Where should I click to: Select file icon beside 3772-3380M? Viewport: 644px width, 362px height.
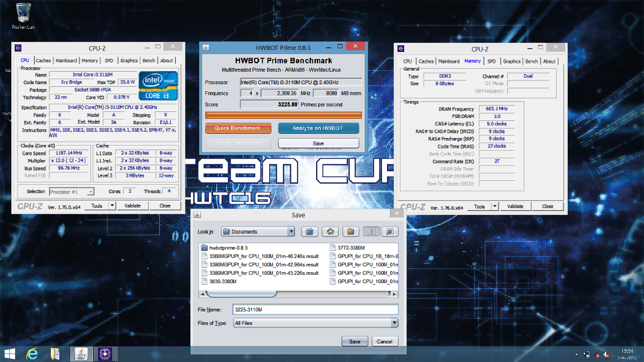333,248
